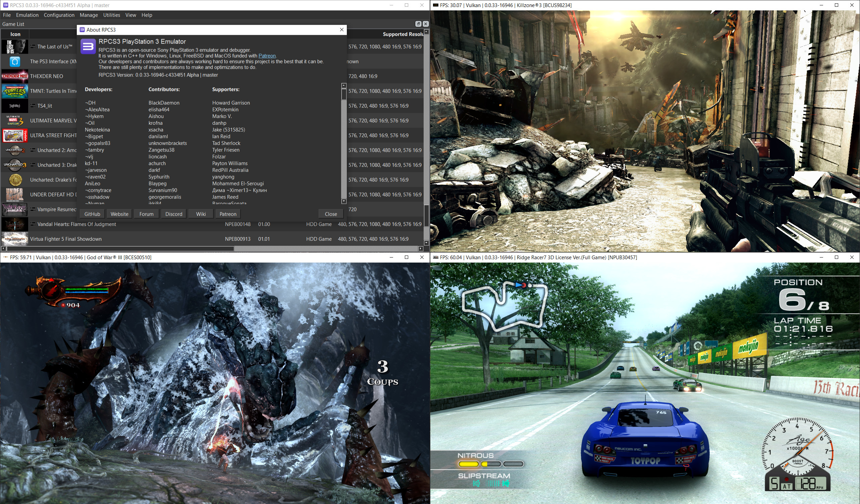Select the Vandal Hearts game icon
The image size is (860, 504).
[15, 224]
